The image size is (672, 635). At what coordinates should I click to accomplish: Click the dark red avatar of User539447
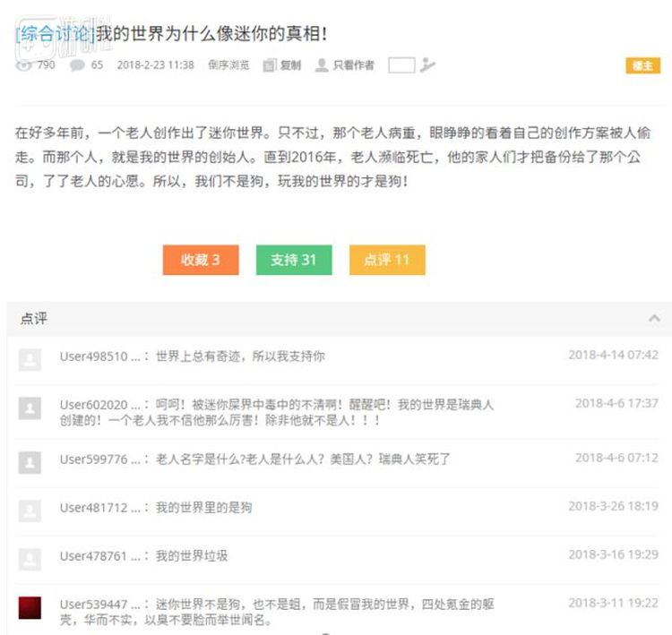[x=30, y=608]
